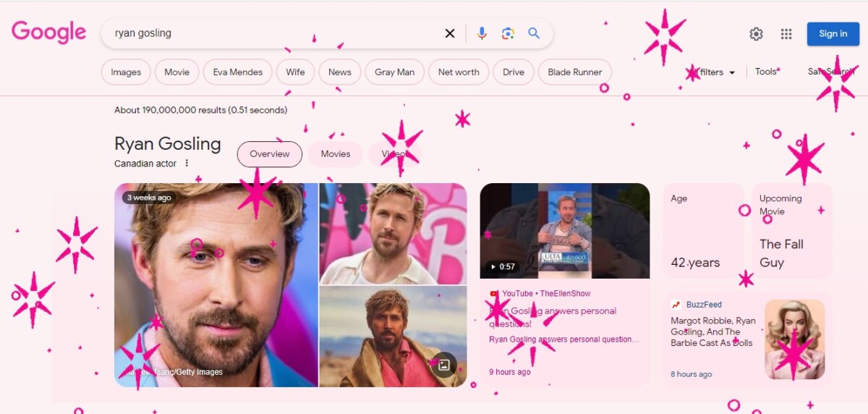Viewport: 868px width, 414px height.
Task: Select the Eva Mendes filter chip
Action: pos(238,72)
